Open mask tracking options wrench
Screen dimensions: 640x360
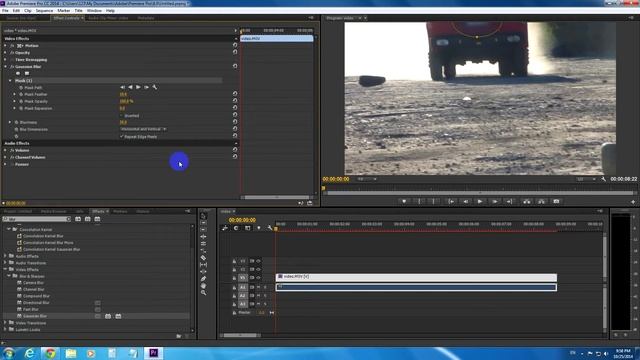pyautogui.click(x=155, y=87)
